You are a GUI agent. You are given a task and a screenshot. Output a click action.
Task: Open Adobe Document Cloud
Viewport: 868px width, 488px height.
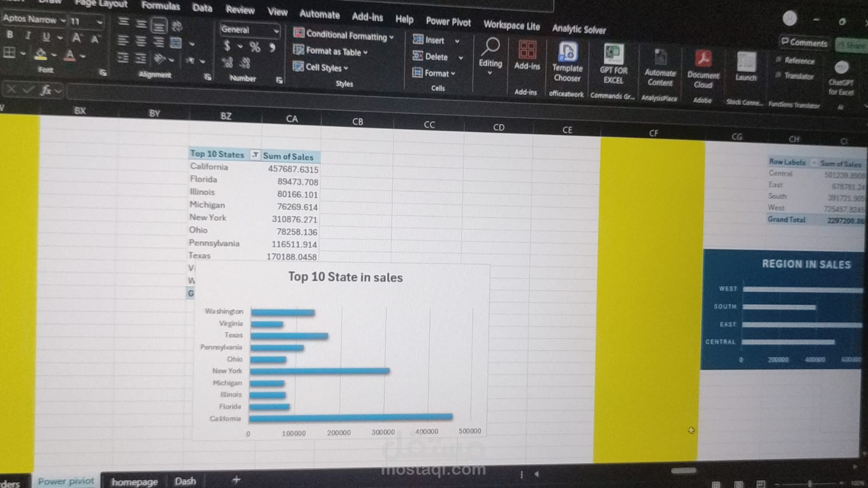703,69
